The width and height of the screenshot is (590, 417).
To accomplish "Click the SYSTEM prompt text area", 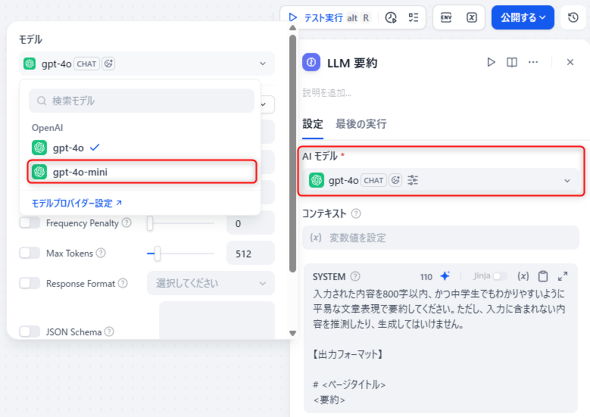I will click(x=439, y=346).
